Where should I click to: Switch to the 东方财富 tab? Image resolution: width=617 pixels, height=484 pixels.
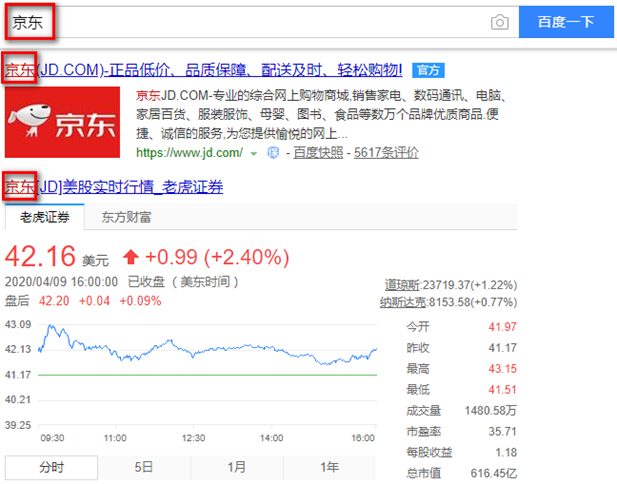coord(126,217)
